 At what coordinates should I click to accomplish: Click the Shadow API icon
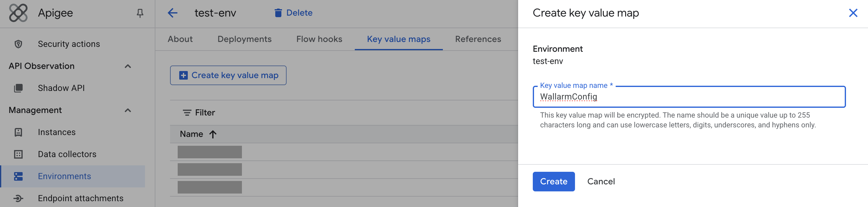pyautogui.click(x=19, y=88)
